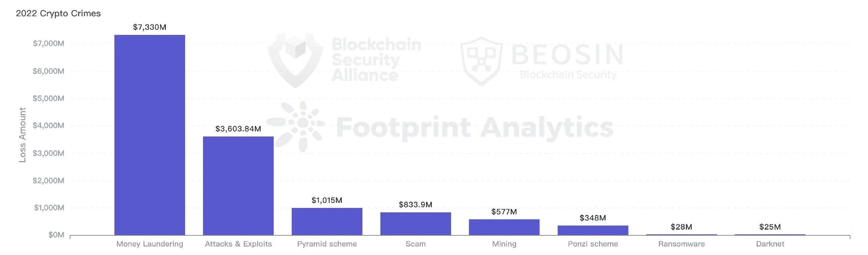
Task: Click the Ransomware axis label
Action: (681, 244)
